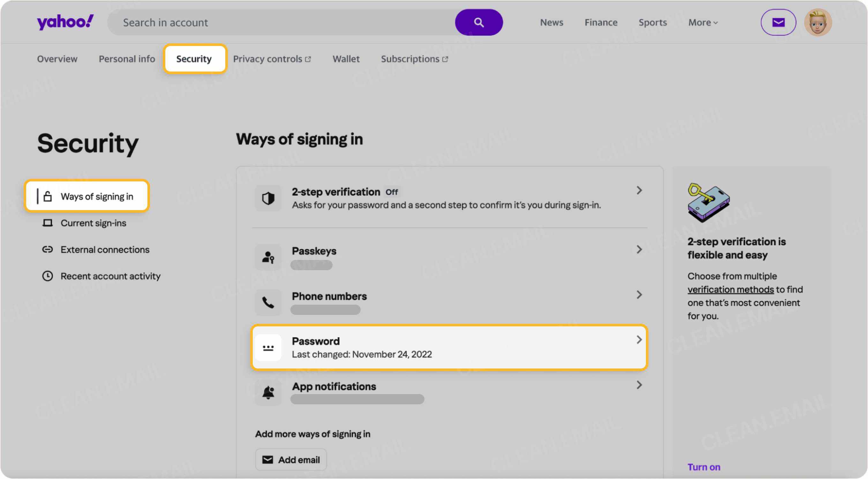The width and height of the screenshot is (868, 479).
Task: Click the Add email button
Action: [291, 460]
